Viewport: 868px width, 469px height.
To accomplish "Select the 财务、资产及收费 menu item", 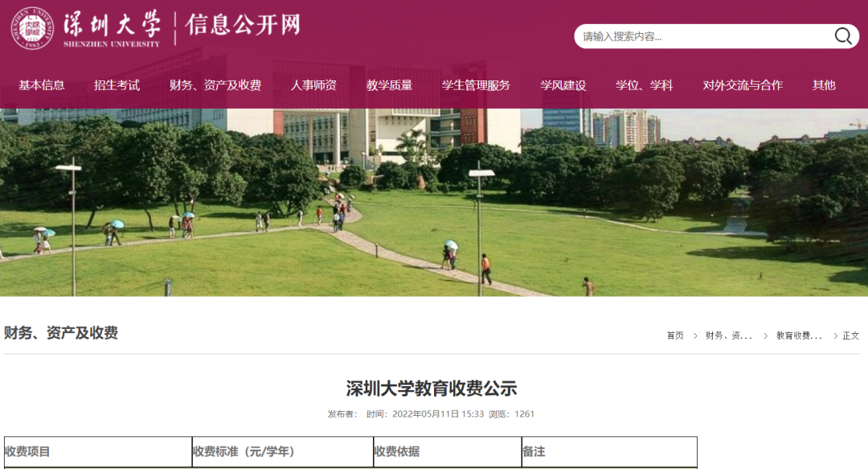I will coord(215,84).
